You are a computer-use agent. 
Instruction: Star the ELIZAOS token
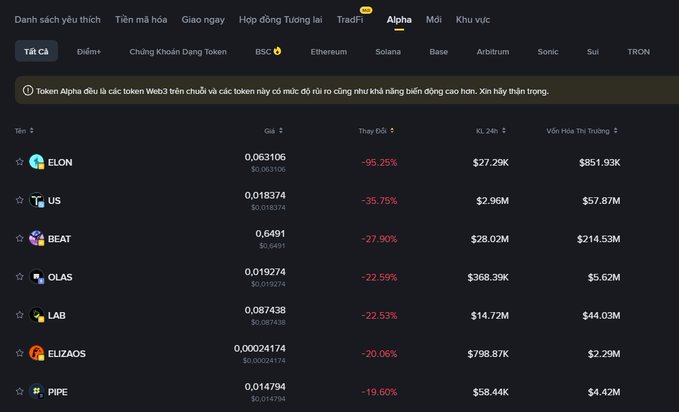[19, 353]
